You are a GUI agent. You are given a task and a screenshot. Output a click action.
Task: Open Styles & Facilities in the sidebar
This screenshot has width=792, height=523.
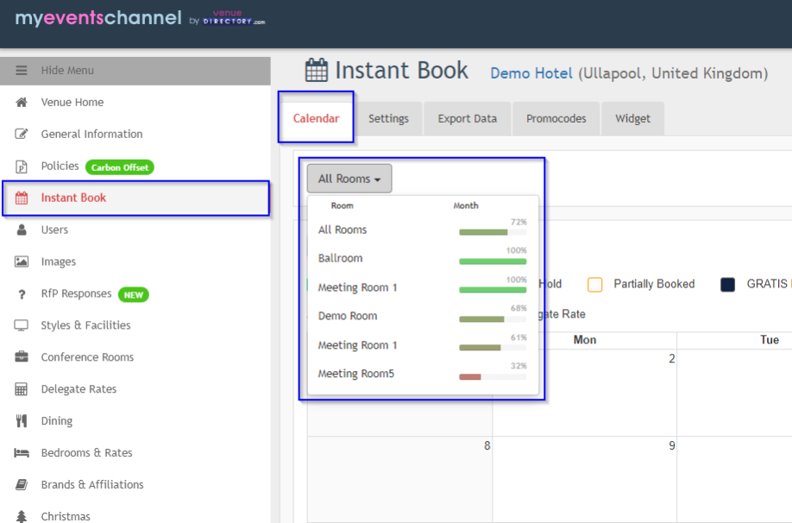click(x=86, y=325)
